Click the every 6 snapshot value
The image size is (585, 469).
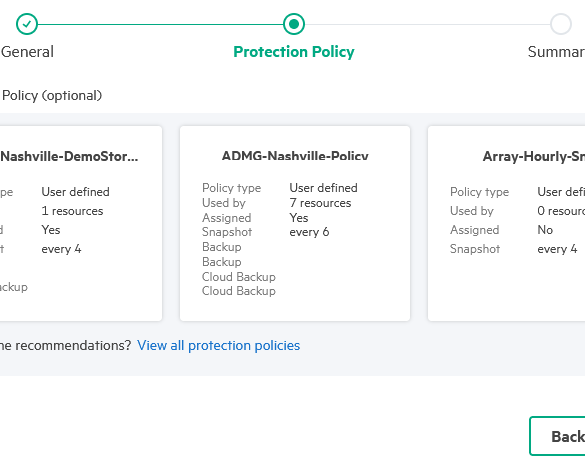[309, 232]
